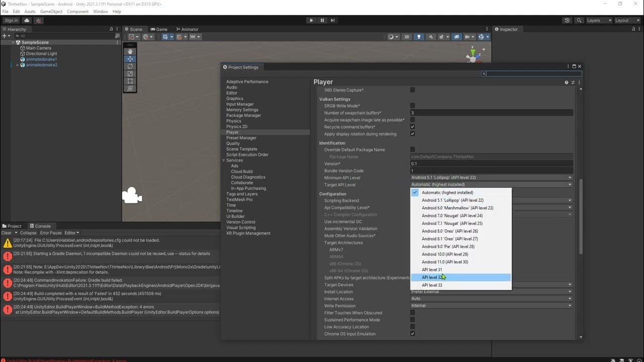644x362 pixels.
Task: Click the Inspector panel lock icon
Action: pos(632,29)
